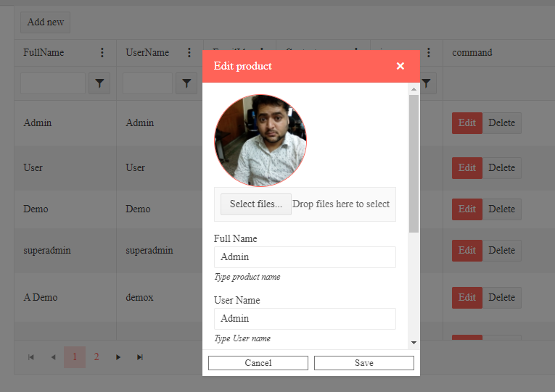Click the Add new button

tap(45, 22)
